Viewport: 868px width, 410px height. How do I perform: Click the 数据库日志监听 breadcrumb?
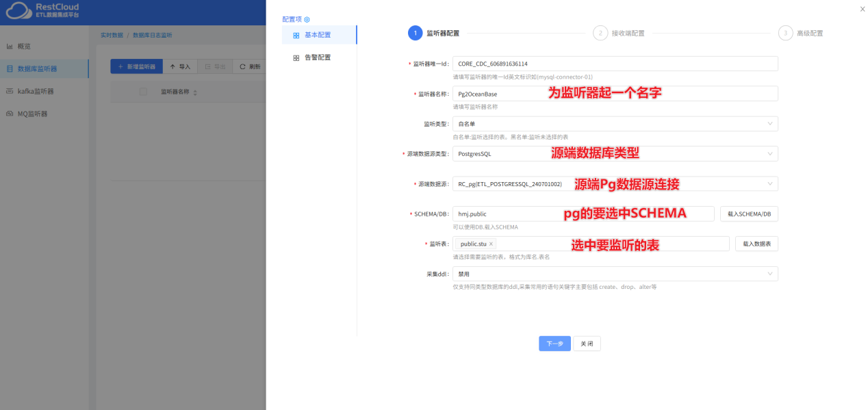[x=152, y=35]
